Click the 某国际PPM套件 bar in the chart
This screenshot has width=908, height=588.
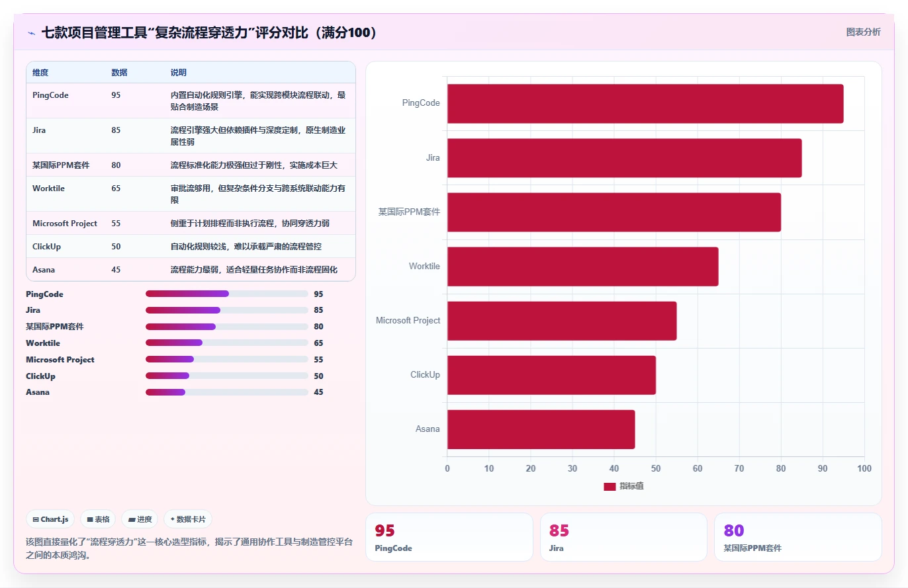coord(614,212)
